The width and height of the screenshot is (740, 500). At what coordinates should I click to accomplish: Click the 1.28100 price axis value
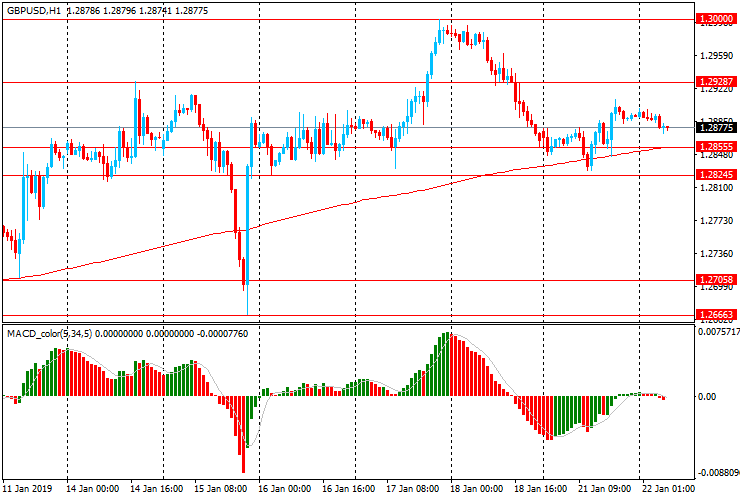click(x=716, y=188)
